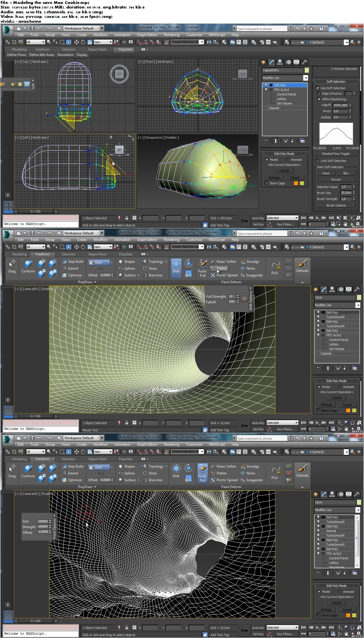Switch to the Simulation sub-tab
The width and height of the screenshot is (364, 638).
(x=65, y=55)
